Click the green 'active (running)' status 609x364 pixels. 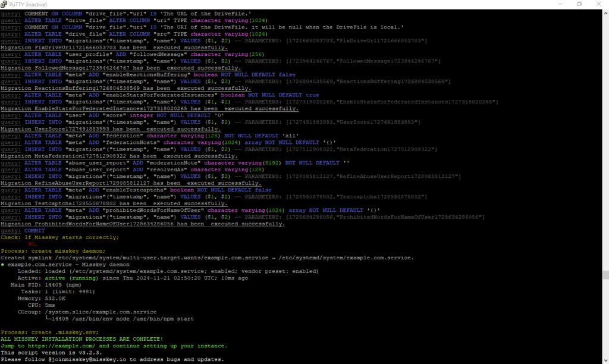pyautogui.click(x=71, y=278)
